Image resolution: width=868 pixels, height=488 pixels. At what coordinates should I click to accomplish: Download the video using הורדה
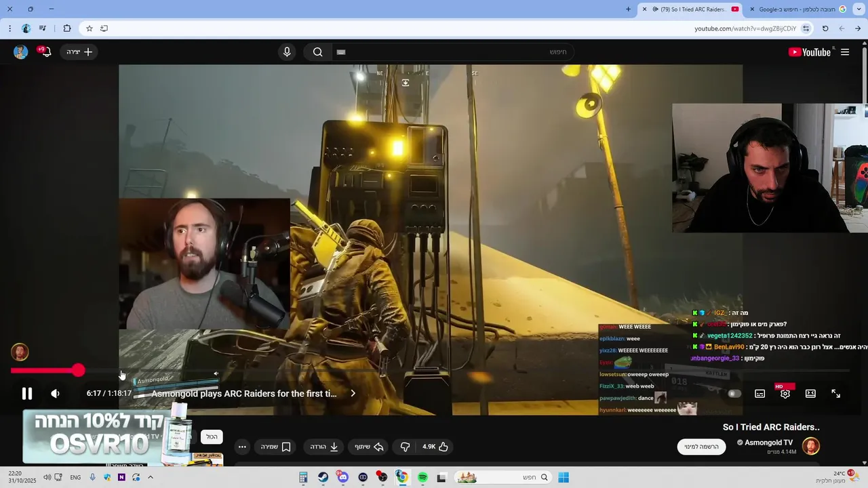(x=324, y=447)
